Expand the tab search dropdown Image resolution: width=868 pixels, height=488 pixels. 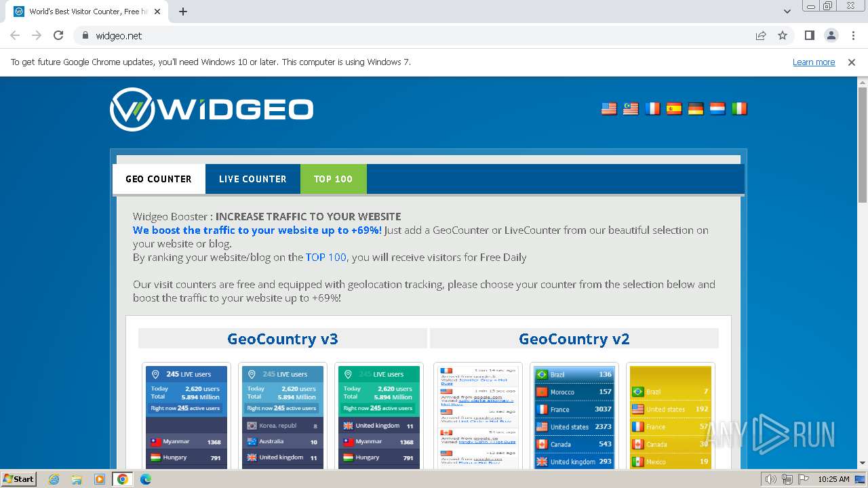[x=787, y=12]
